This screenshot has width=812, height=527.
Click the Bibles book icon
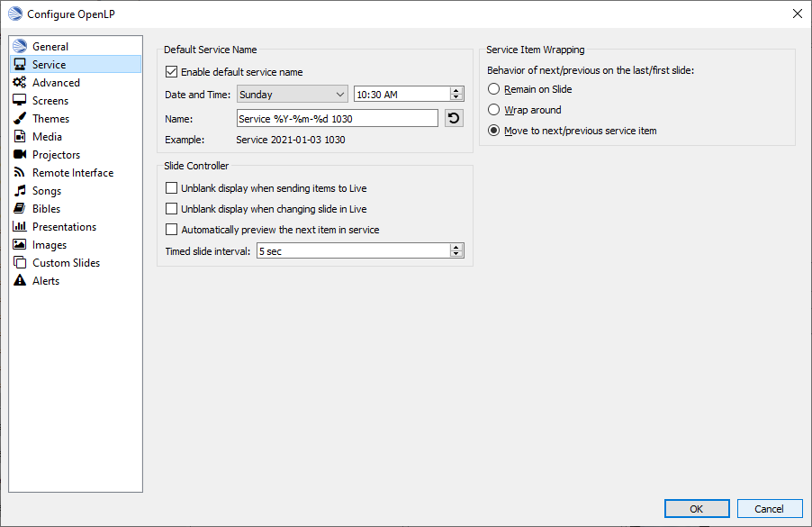tap(20, 208)
